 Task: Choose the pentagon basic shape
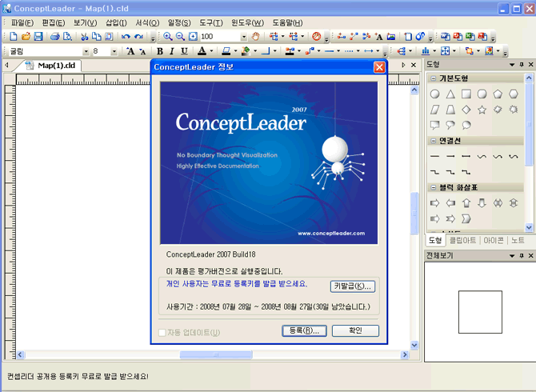498,94
